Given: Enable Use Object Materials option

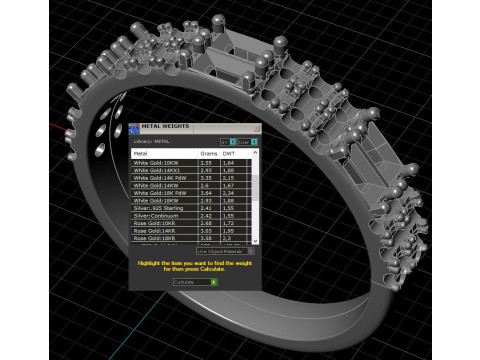Looking at the screenshot, I should point(225,251).
